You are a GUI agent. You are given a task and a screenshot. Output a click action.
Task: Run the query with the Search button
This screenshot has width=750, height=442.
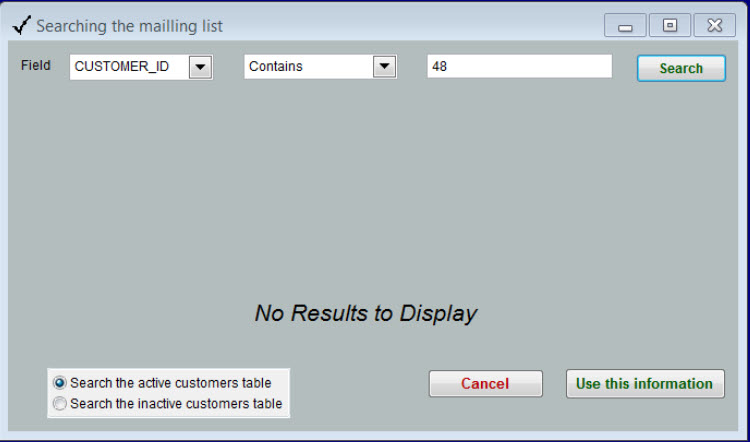pyautogui.click(x=681, y=68)
